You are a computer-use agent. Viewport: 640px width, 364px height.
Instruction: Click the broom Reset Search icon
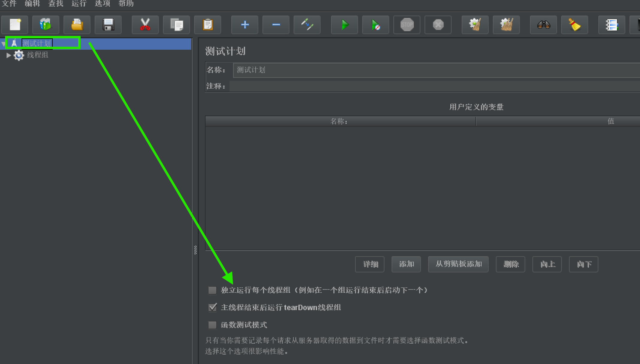coord(574,25)
